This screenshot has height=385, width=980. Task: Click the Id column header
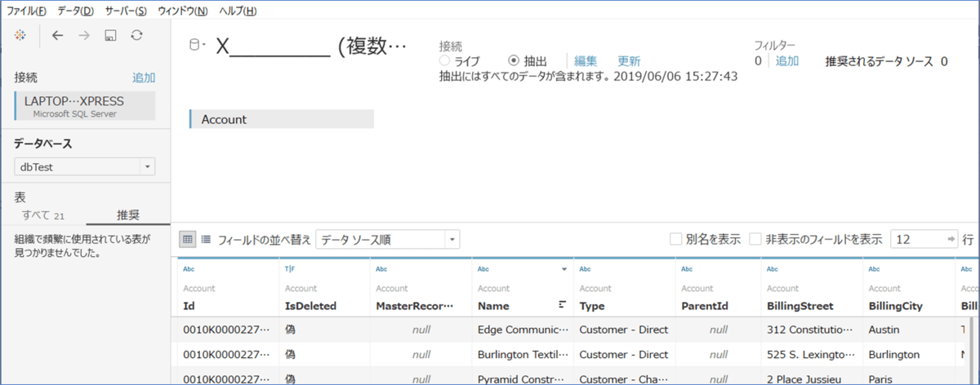(189, 306)
